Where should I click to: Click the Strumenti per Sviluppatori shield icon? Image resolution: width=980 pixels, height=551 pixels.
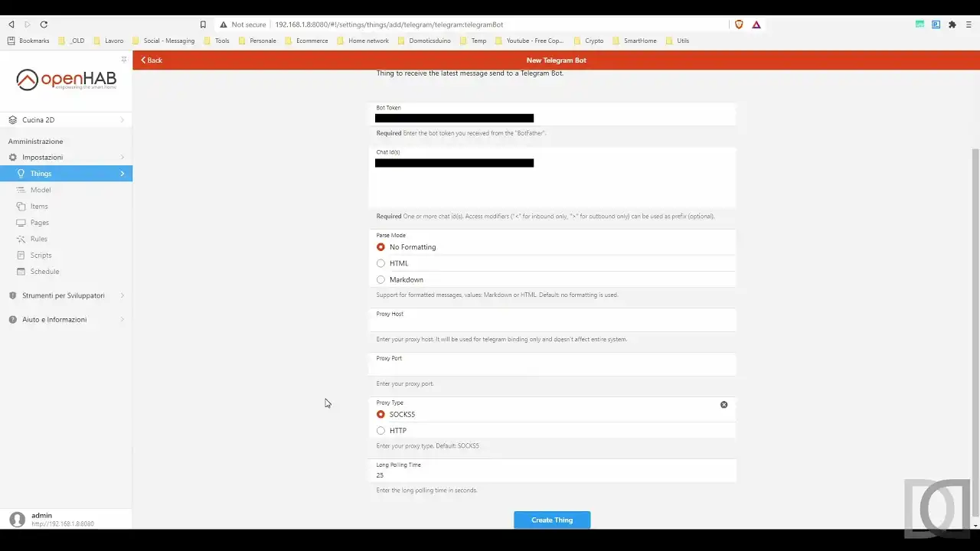[12, 295]
